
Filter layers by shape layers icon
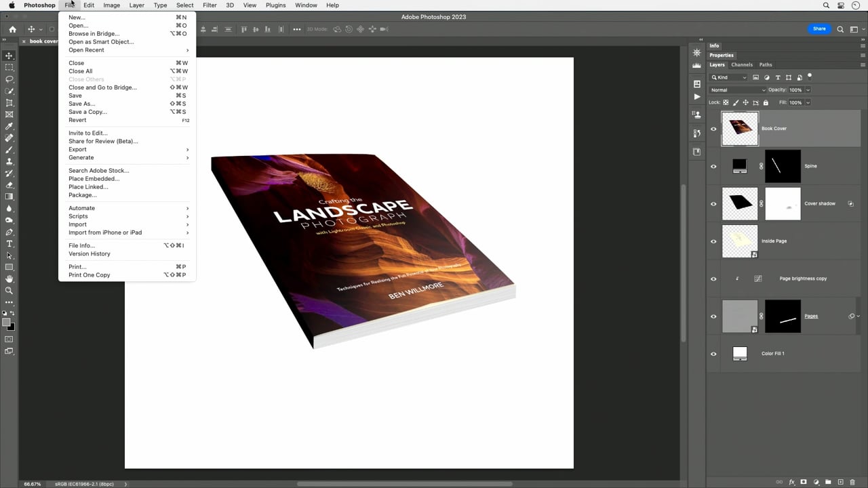[x=789, y=77]
